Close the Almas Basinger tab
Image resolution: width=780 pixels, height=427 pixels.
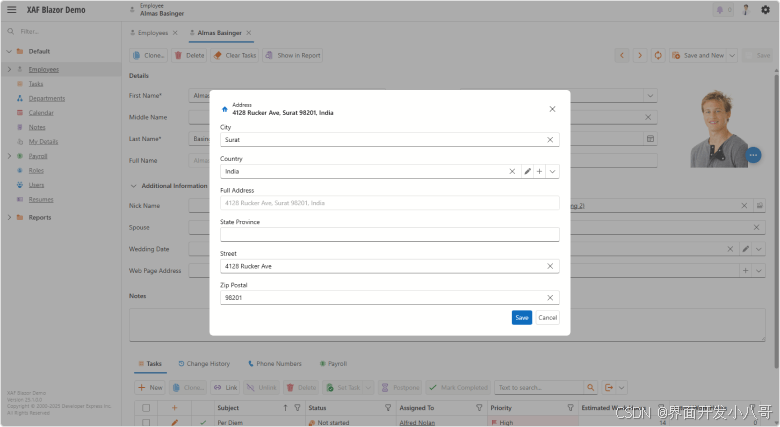tap(249, 33)
